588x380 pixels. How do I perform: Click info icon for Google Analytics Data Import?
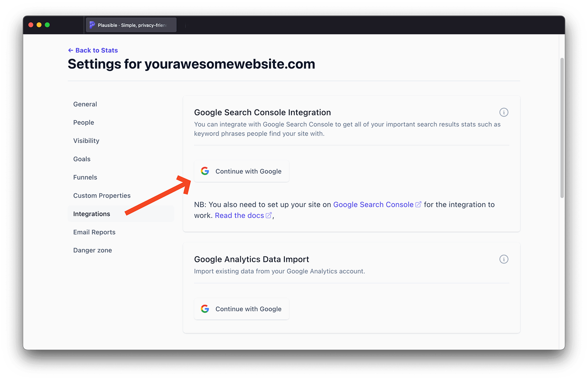[x=503, y=259]
